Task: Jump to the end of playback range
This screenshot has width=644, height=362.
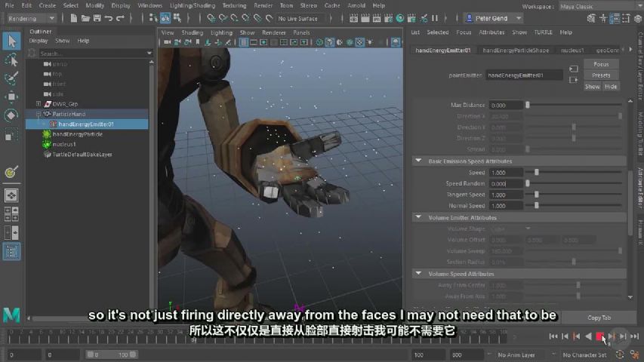Action: pyautogui.click(x=634, y=336)
